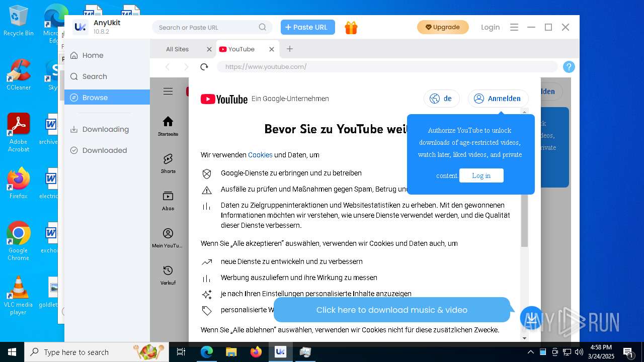Switch to AnyUkit in the taskbar

(280, 352)
